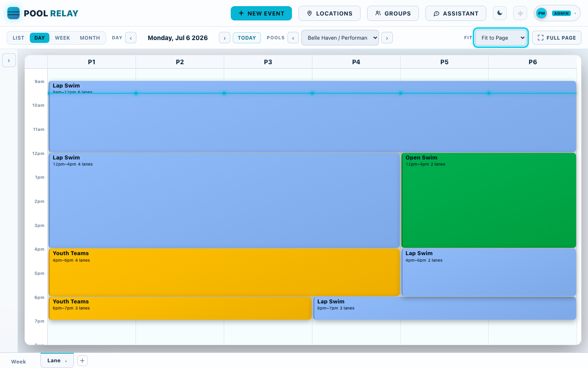This screenshot has height=368, width=588.
Task: Click the P1 lane column header
Action: 91,62
